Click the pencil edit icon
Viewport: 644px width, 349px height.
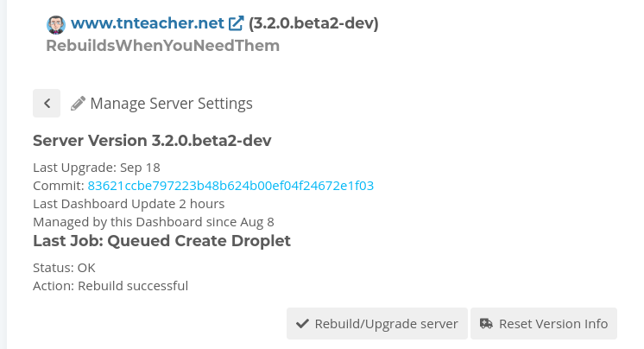tap(78, 104)
